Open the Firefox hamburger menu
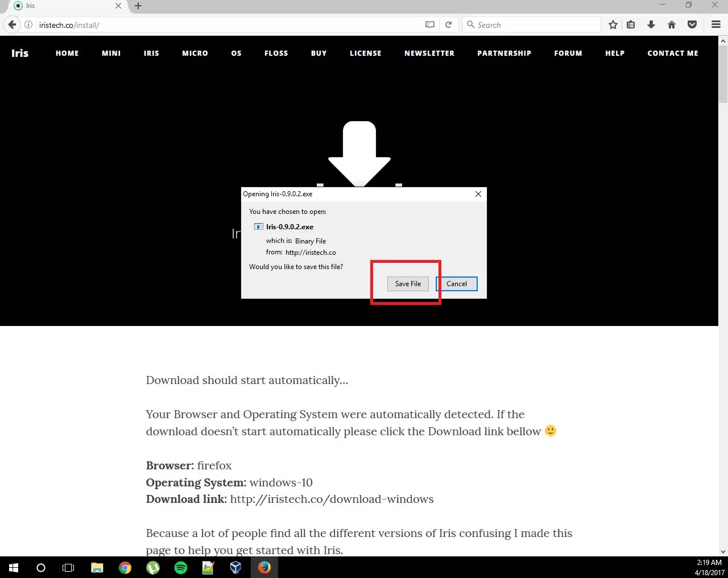The height and width of the screenshot is (578, 728). click(716, 25)
